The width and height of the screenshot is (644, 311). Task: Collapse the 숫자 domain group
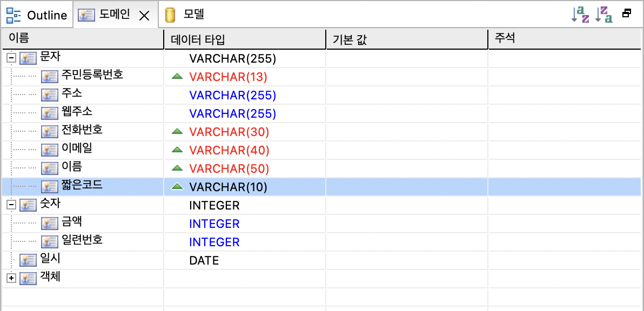point(11,205)
